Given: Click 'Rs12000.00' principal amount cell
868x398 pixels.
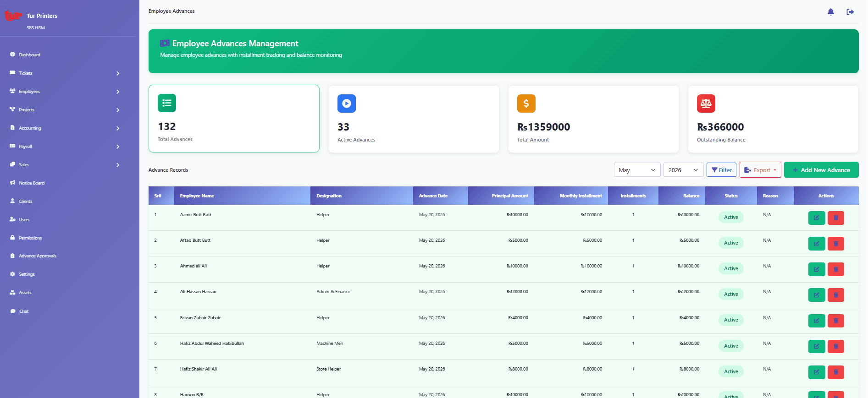Looking at the screenshot, I should coord(517,292).
